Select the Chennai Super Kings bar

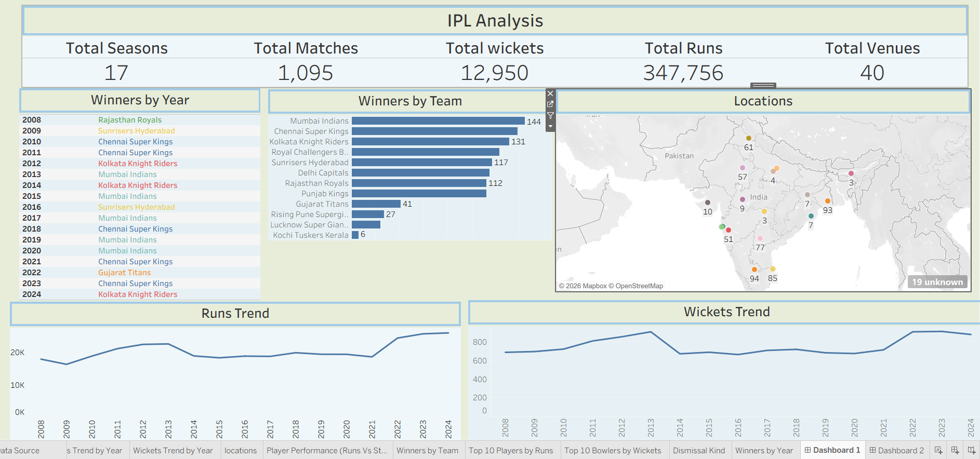tap(434, 131)
